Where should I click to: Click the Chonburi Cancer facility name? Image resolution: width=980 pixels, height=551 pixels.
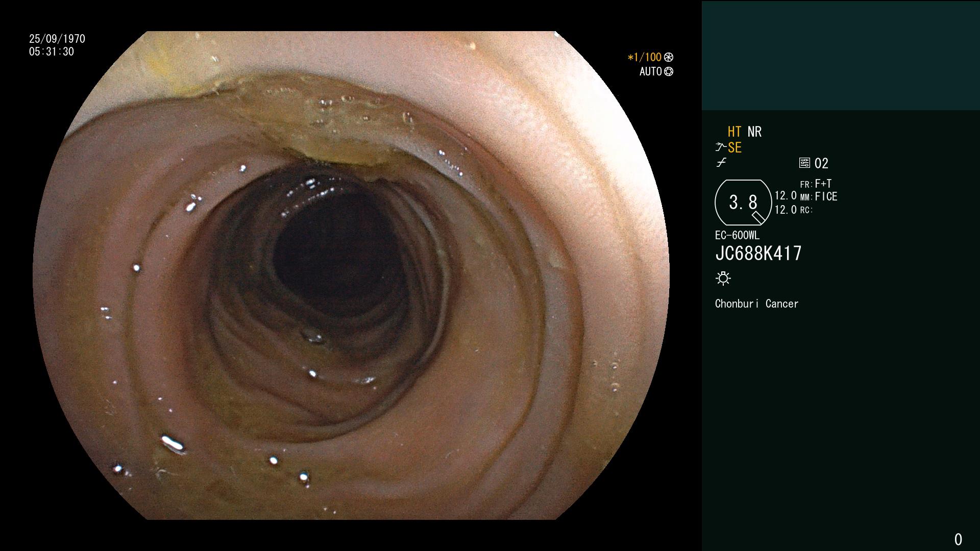(756, 304)
